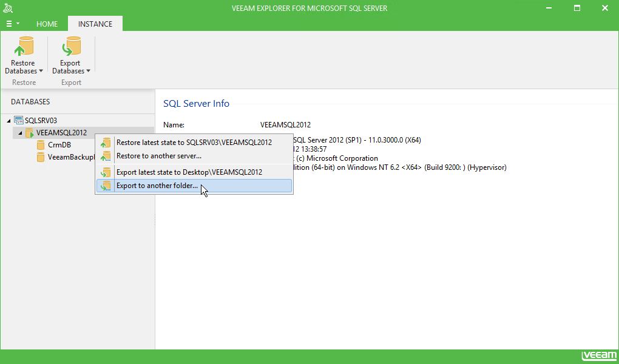The width and height of the screenshot is (619, 364).
Task: Choose Restore latest state to SQLSRV03\VEEAMSQL2012
Action: point(194,143)
